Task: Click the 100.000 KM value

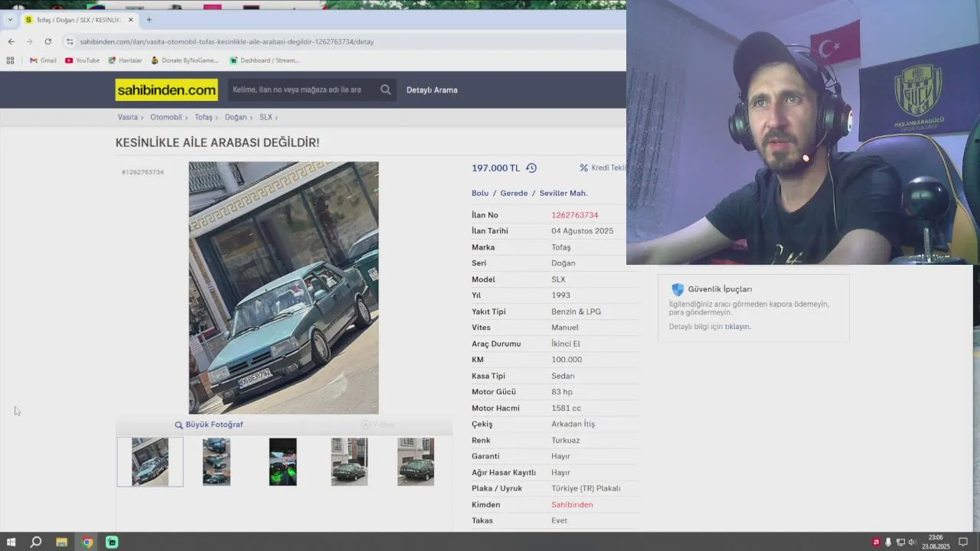Action: point(567,360)
